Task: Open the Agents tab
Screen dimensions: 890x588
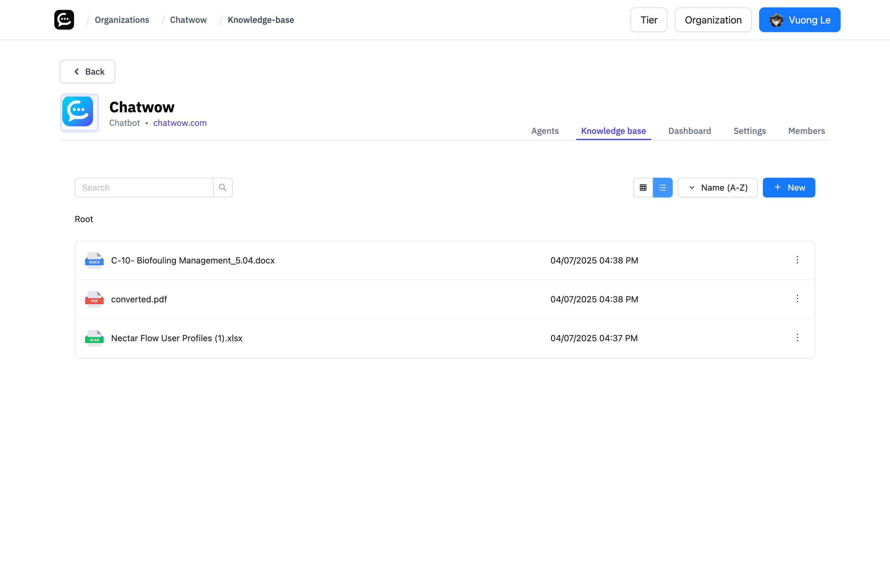Action: coord(545,131)
